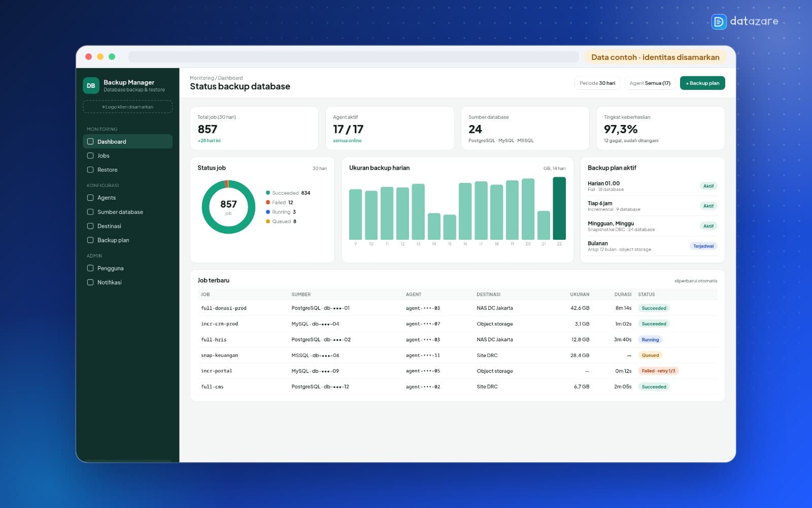Click the Queued status of snap-keuangan
Image resolution: width=812 pixels, height=508 pixels.
pos(650,356)
